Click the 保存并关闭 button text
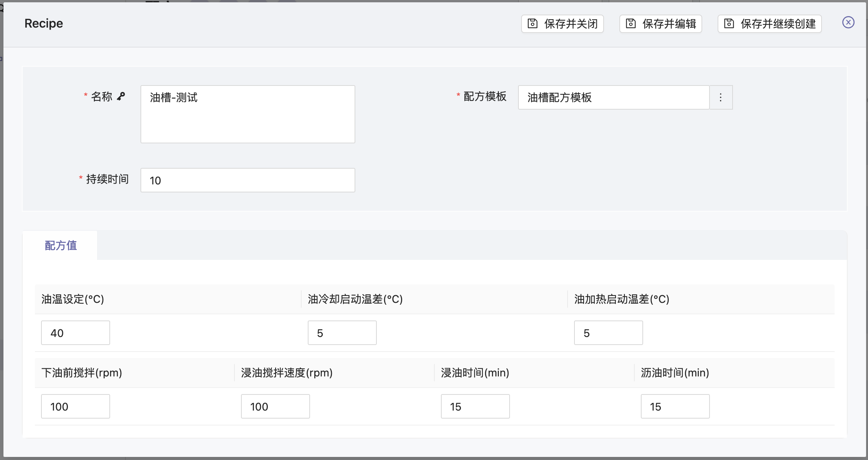 click(571, 24)
